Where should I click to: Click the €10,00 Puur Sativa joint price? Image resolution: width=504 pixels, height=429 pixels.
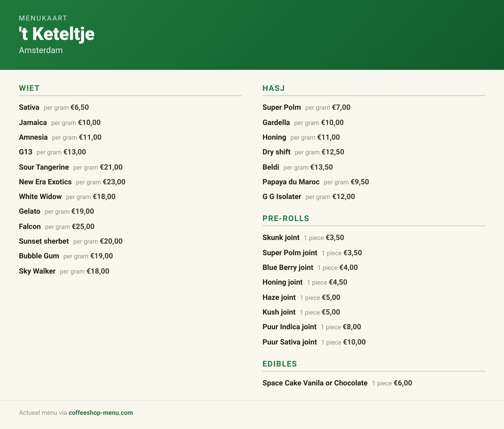(x=354, y=342)
